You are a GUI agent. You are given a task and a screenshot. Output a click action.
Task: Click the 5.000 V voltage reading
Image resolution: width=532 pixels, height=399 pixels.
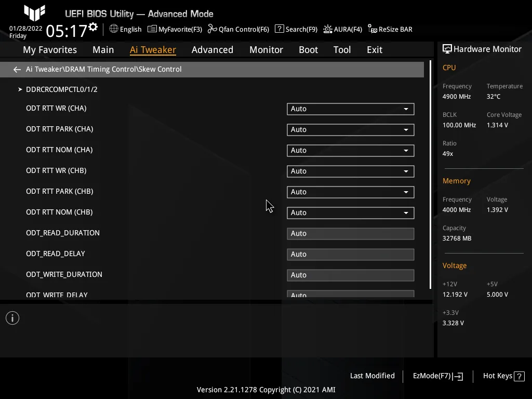tap(497, 295)
